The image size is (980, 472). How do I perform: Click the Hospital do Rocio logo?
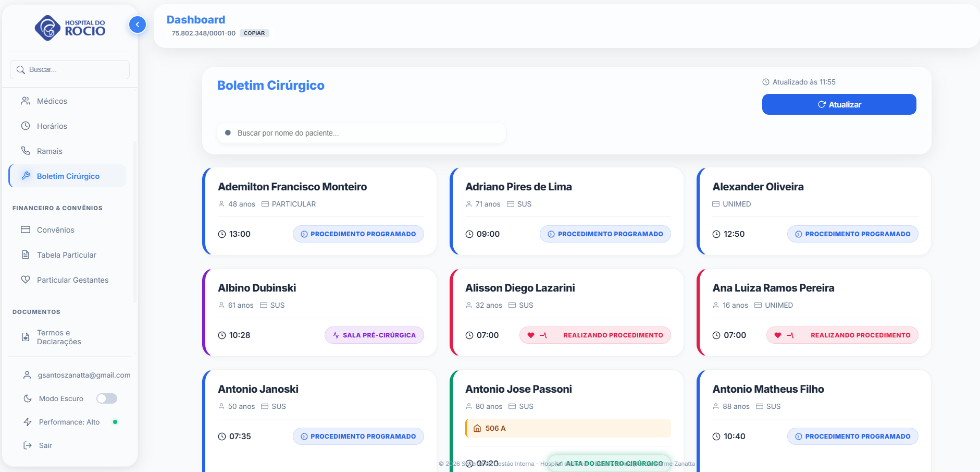click(x=70, y=28)
